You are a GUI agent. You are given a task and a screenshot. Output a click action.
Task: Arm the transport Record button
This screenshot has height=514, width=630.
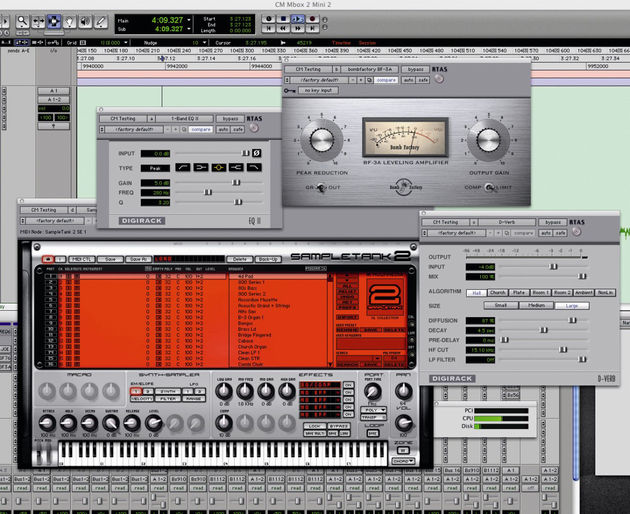pos(312,19)
